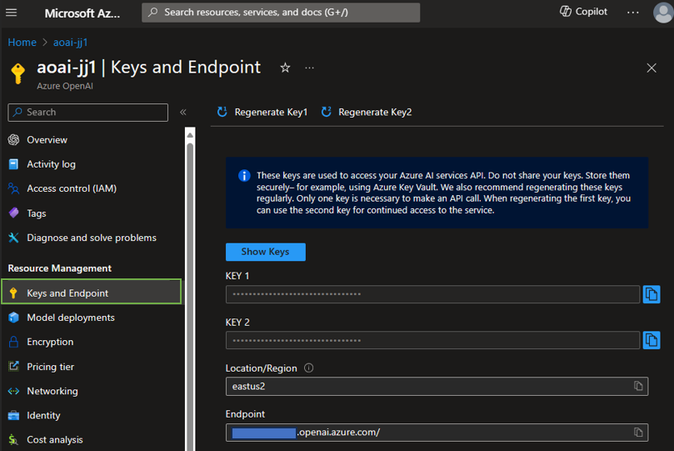Select Keys and Endpoint menu item

[91, 293]
